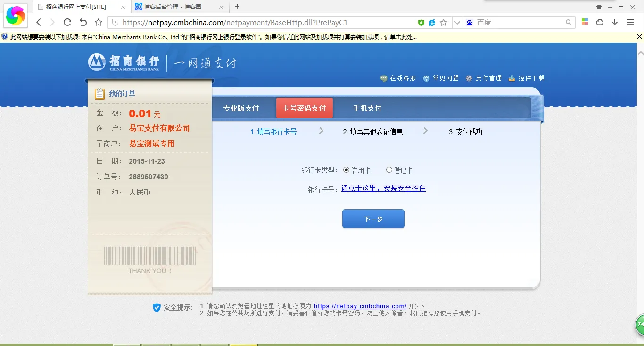Open the hamburger main menu
Viewport: 644px width, 346px height.
630,22
